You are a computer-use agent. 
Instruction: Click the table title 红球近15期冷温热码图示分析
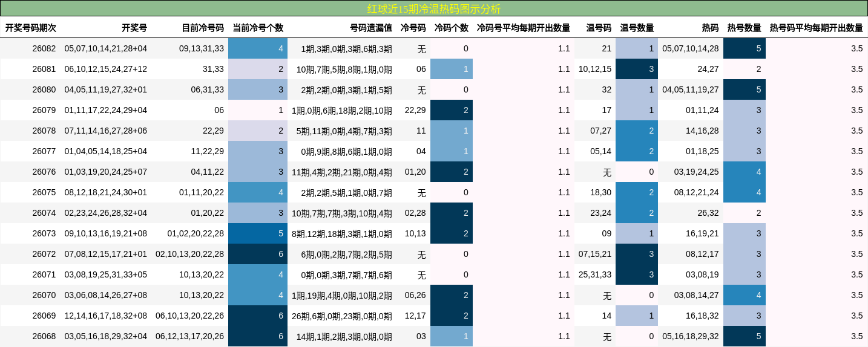[x=434, y=8]
